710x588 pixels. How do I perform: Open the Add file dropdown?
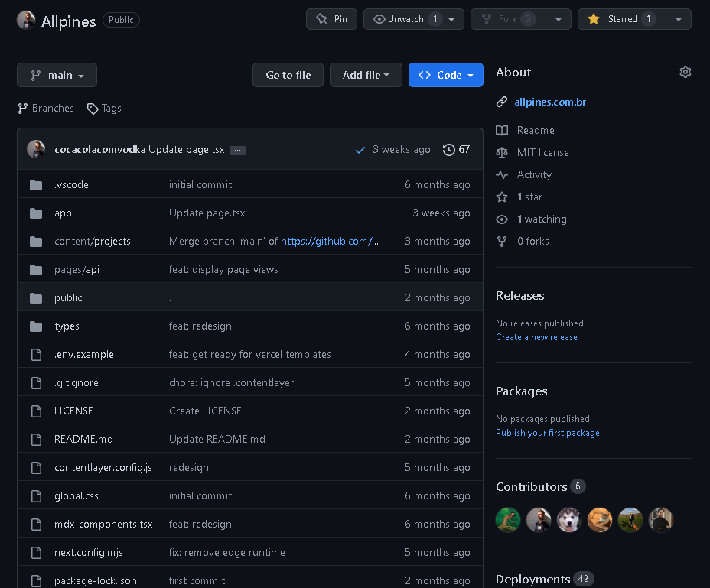[366, 75]
